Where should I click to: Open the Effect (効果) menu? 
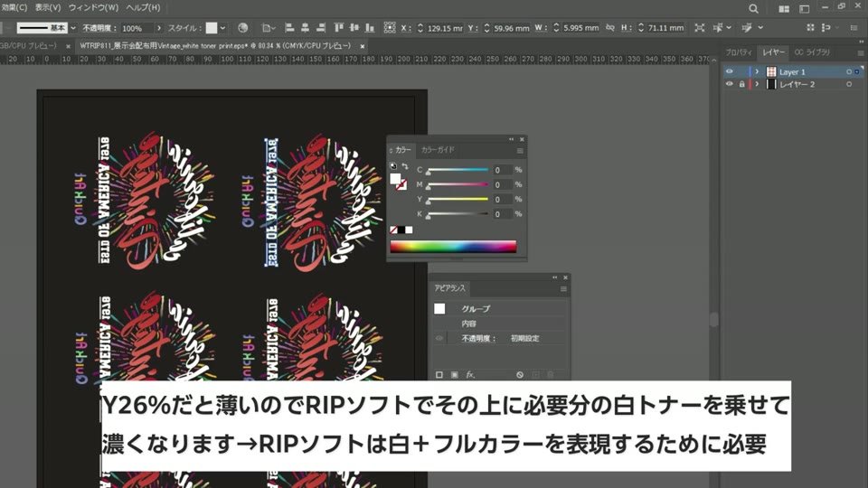(14, 7)
